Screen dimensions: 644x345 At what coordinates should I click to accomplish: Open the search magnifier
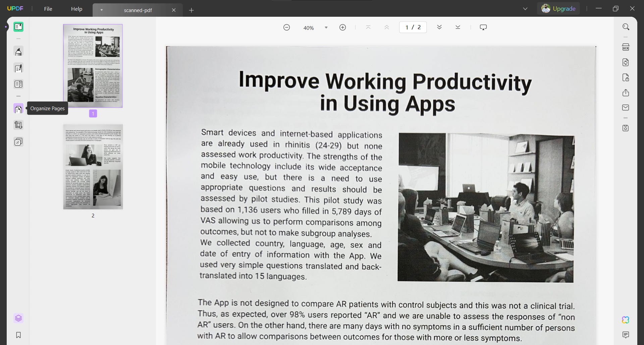(x=626, y=27)
